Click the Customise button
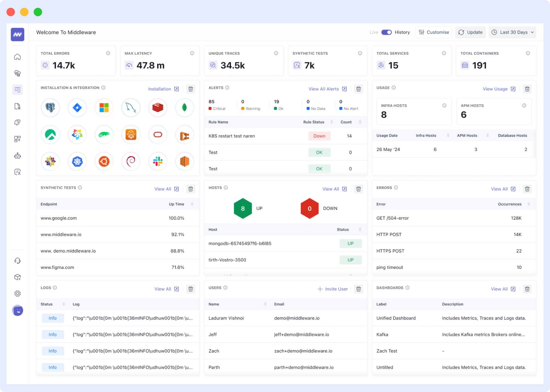Viewport: 550px width, 392px height. click(x=434, y=32)
